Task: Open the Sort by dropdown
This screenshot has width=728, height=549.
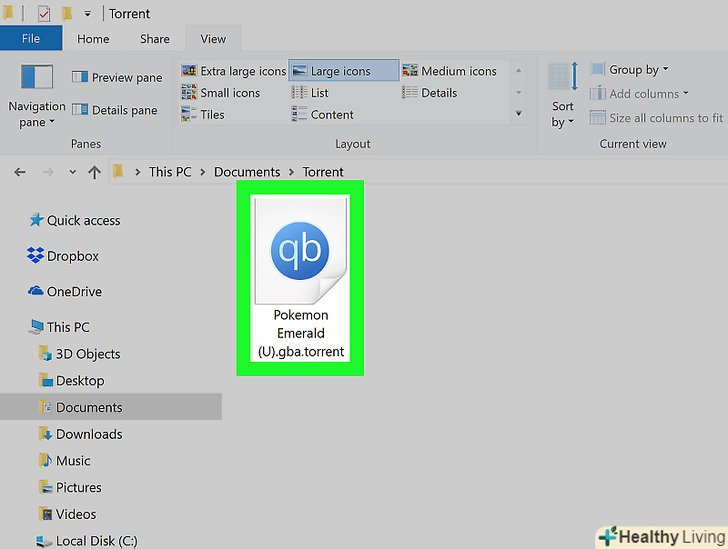Action: tap(563, 96)
